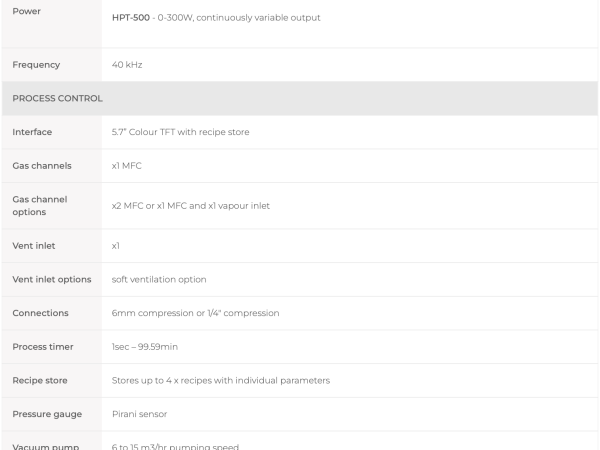Click the 6mm compression value text
600x450 pixels.
coord(196,313)
